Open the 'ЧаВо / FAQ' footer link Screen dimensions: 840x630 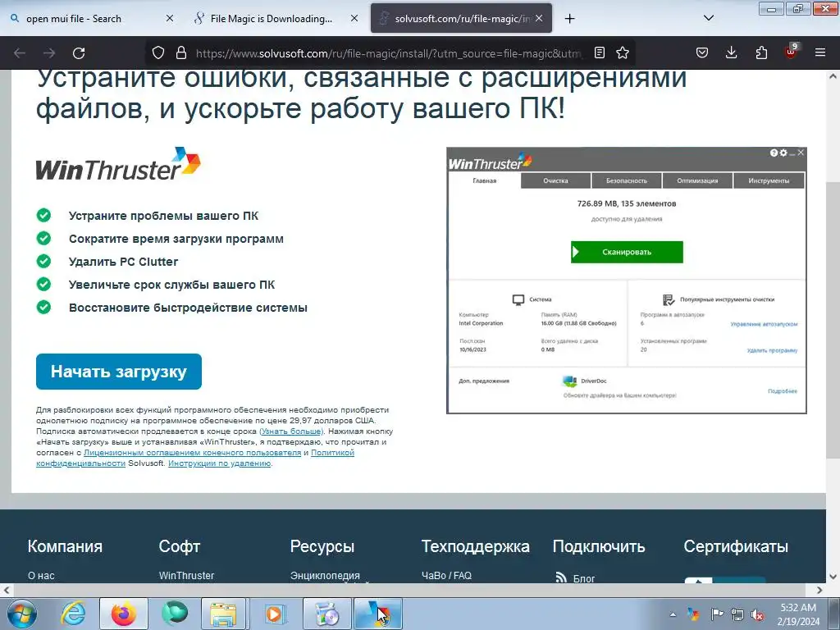tap(447, 575)
